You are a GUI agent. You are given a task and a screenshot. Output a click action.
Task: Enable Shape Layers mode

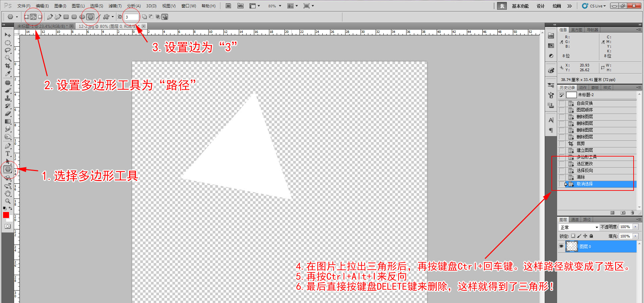pyautogui.click(x=26, y=17)
